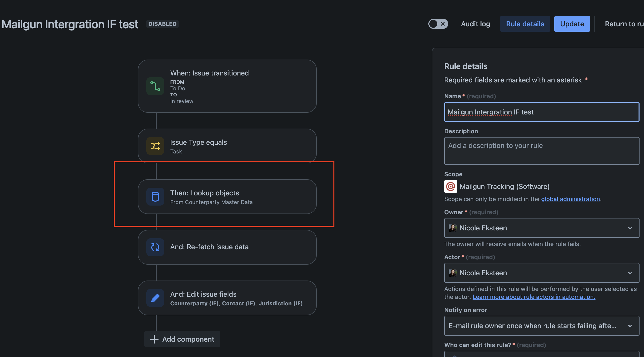644x357 pixels.
Task: Focus the rule Name input field
Action: [x=541, y=112]
